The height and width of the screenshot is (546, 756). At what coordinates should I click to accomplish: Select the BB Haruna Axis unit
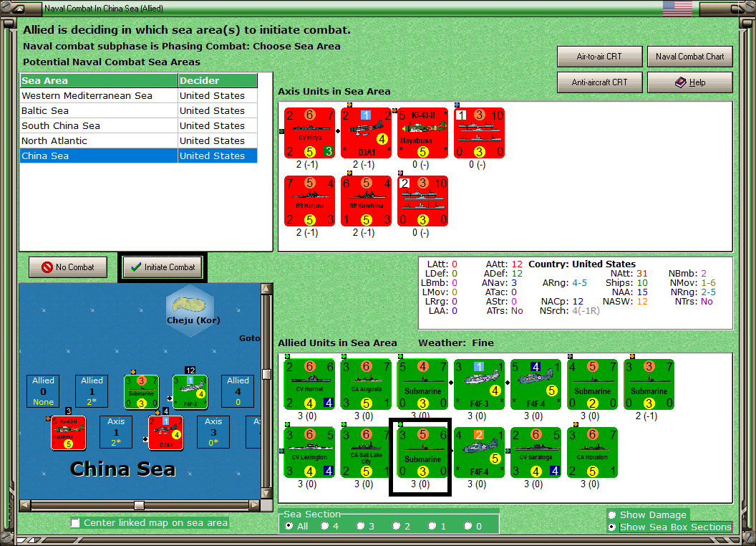coord(309,201)
